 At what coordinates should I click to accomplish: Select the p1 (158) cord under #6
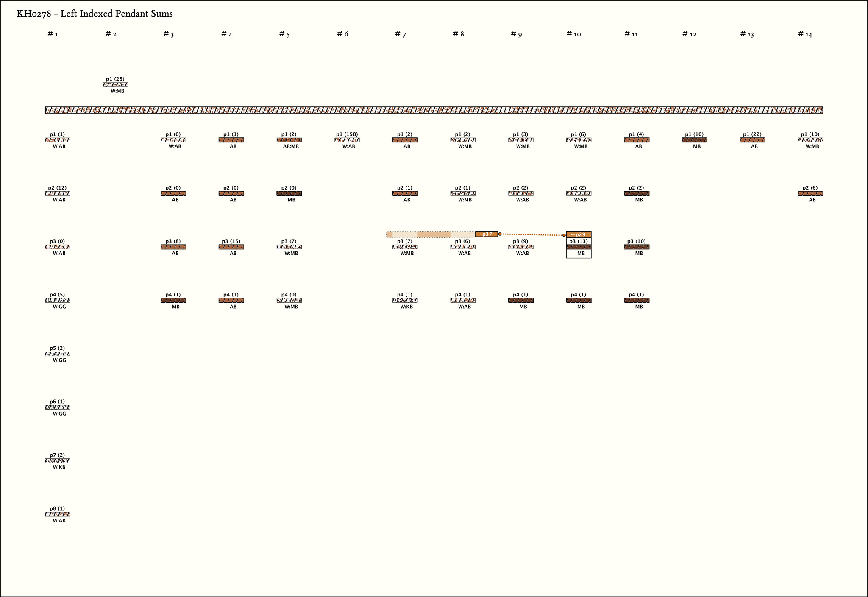pyautogui.click(x=347, y=140)
